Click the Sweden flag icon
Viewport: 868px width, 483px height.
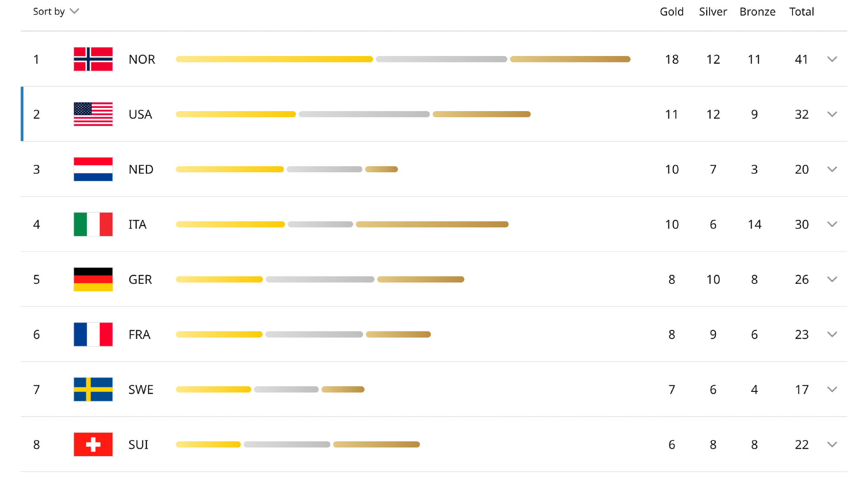[93, 389]
